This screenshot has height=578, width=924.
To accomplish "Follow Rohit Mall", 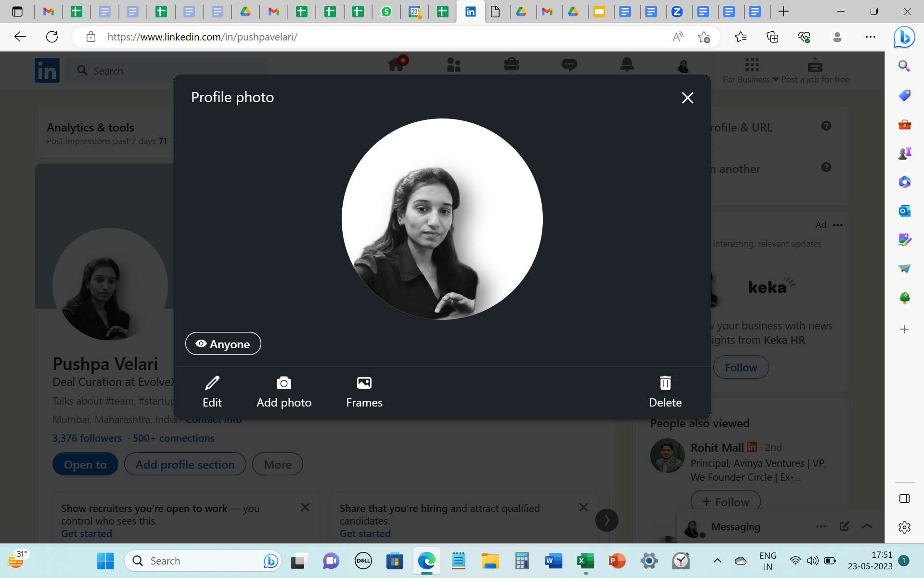I will pos(725,502).
